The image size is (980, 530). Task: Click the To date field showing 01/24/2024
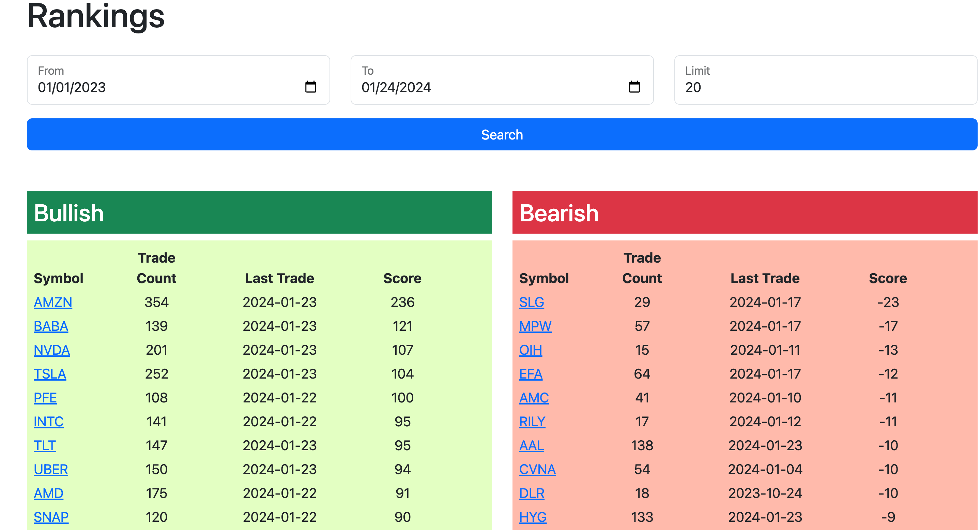502,80
